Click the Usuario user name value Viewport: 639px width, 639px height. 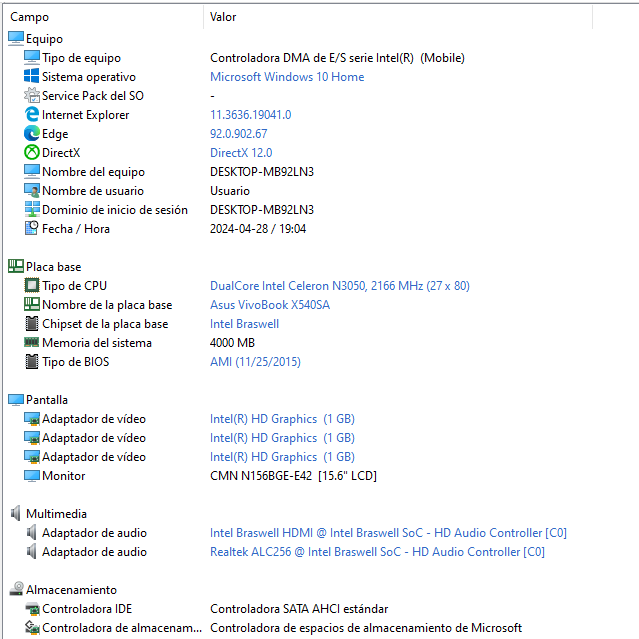click(230, 191)
